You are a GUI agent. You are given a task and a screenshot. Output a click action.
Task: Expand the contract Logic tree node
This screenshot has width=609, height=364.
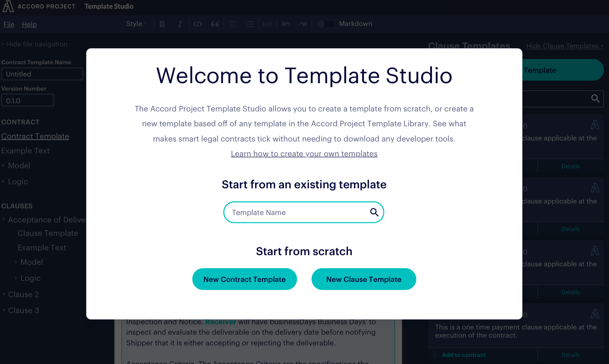[x=4, y=181]
